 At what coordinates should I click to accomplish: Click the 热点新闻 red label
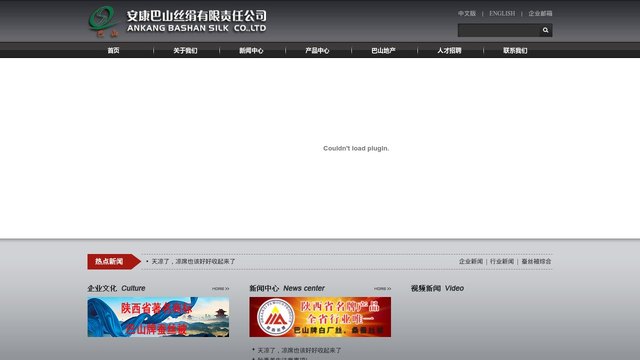114,262
